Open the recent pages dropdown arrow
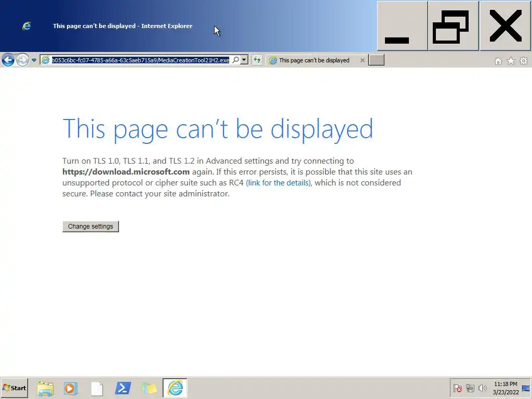Screen dimensions: 532x399 [34, 60]
